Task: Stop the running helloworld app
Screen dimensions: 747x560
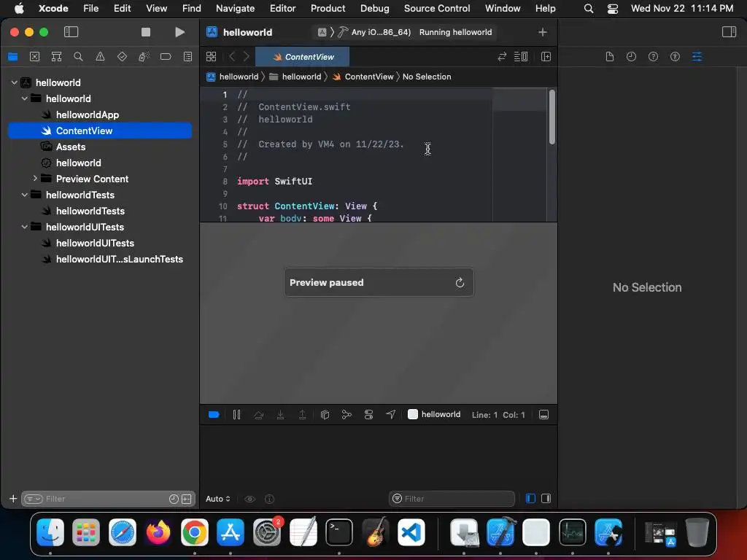Action: (x=146, y=32)
